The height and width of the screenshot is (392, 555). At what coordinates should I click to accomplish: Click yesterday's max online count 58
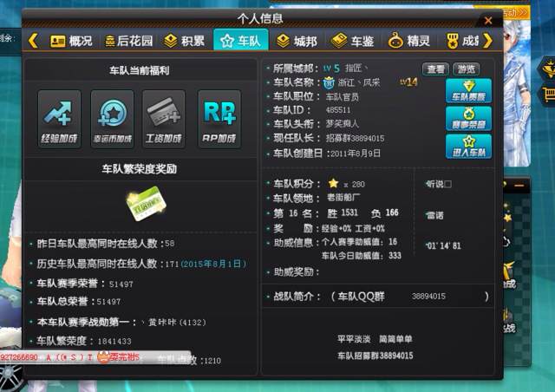(170, 244)
